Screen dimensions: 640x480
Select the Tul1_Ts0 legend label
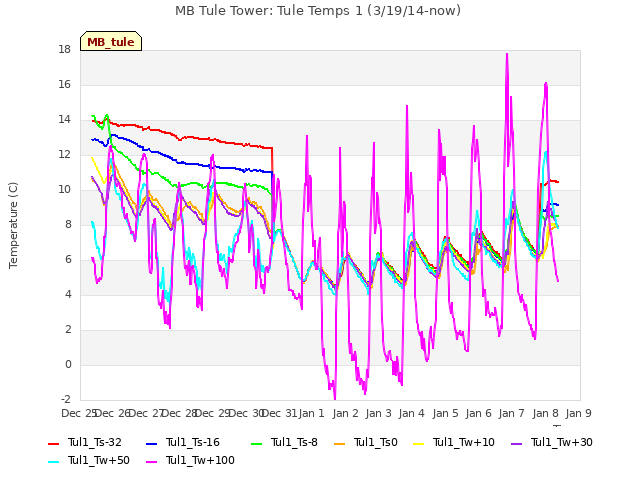pos(376,442)
